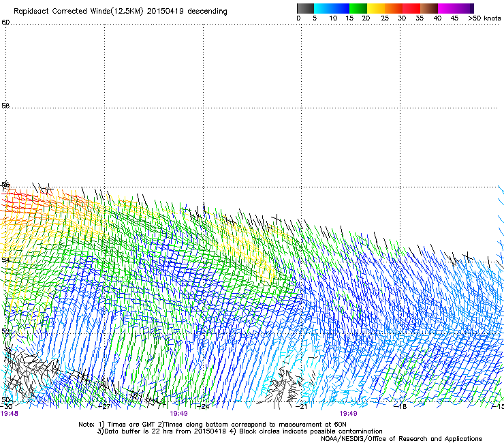Select the green 15–20 knots legend segment
The image size is (504, 443).
pyautogui.click(x=358, y=8)
